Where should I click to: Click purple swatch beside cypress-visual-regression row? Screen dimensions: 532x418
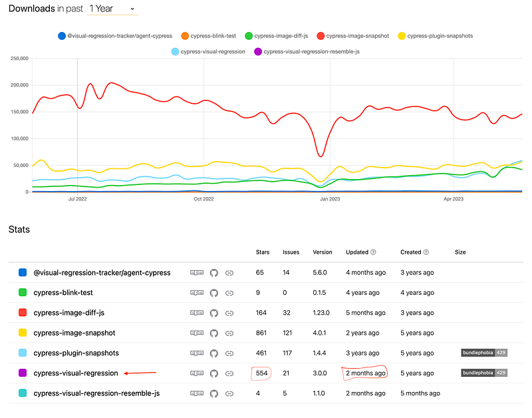[23, 373]
